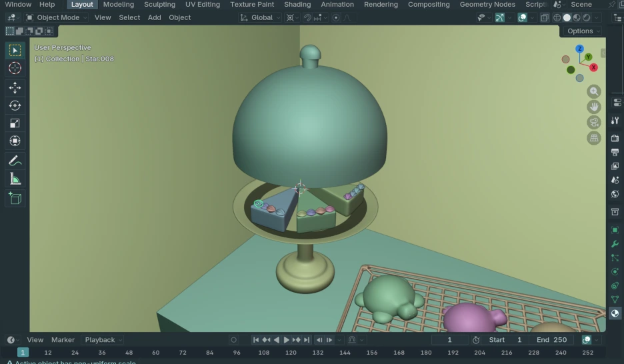
Task: Open the Add menu in viewport header
Action: pos(155,17)
